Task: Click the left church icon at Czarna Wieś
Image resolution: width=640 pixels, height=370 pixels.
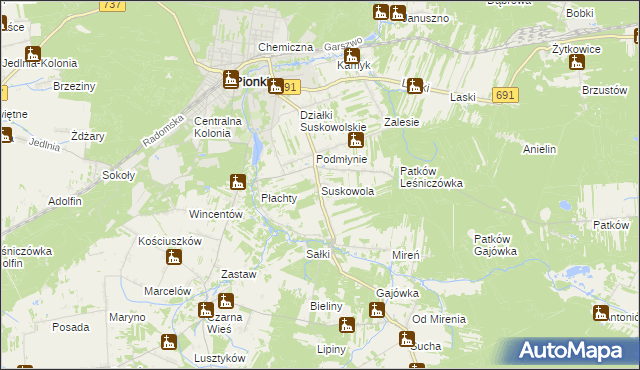Action: click(x=206, y=310)
